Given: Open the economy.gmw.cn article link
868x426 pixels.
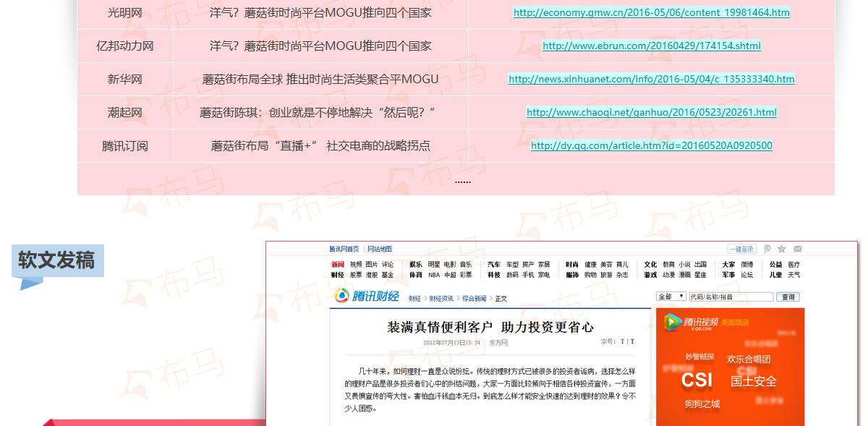Looking at the screenshot, I should (x=651, y=12).
